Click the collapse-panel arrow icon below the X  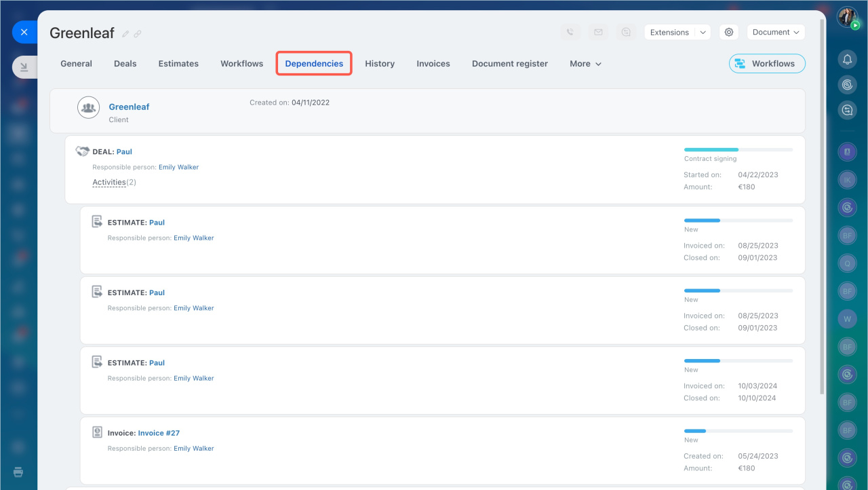pyautogui.click(x=24, y=67)
